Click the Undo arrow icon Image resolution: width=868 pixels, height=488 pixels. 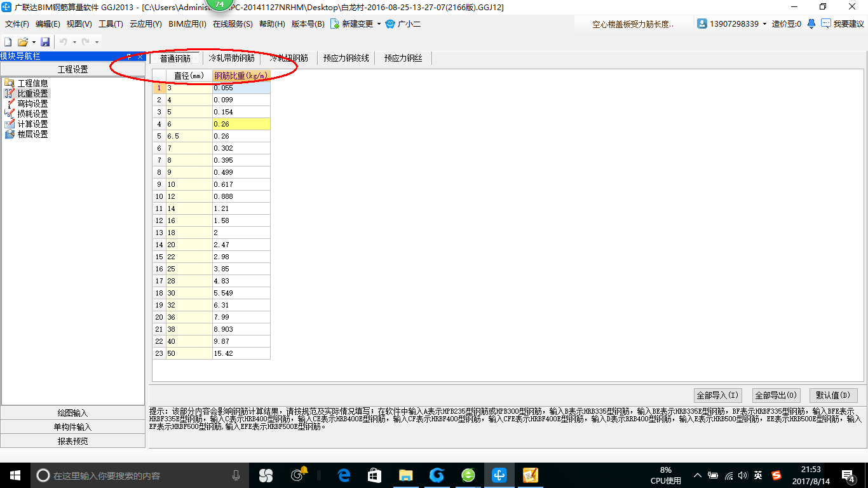coord(64,42)
